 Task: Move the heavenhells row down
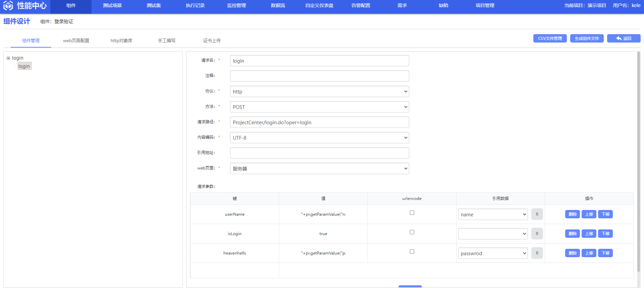(x=605, y=253)
